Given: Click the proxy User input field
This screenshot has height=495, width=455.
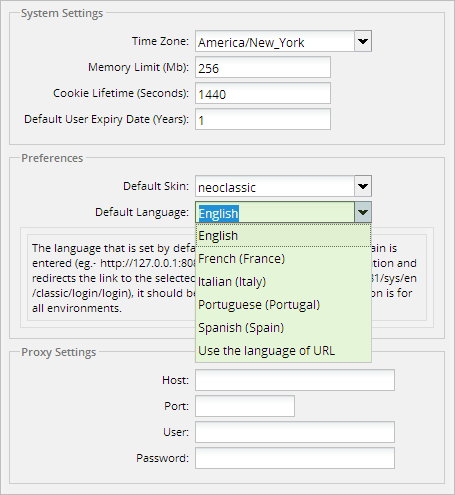Looking at the screenshot, I should (x=295, y=432).
